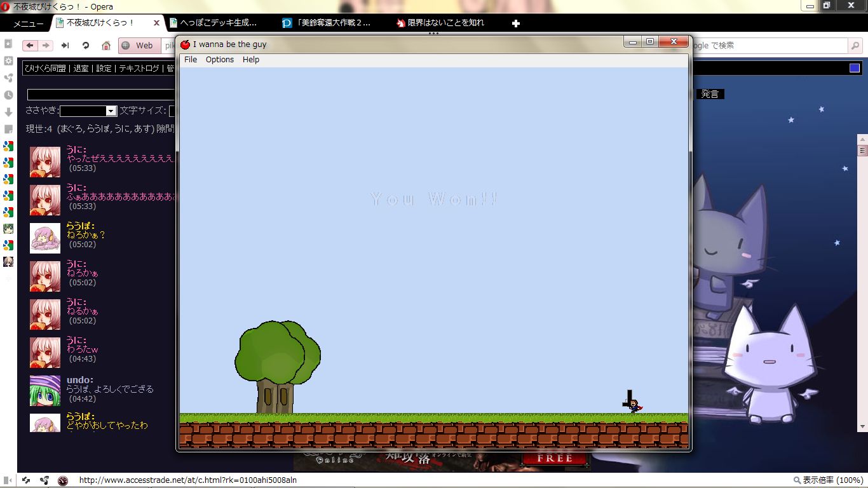Click the 退室 link to leave the room
Viewport: 868px width, 488px height.
click(x=81, y=69)
